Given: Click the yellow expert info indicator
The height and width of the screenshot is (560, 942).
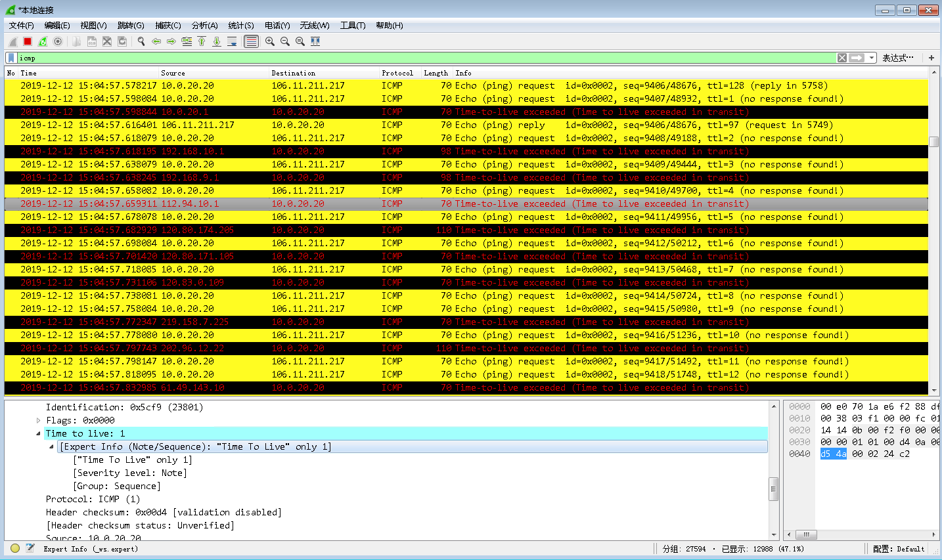Looking at the screenshot, I should tap(15, 548).
